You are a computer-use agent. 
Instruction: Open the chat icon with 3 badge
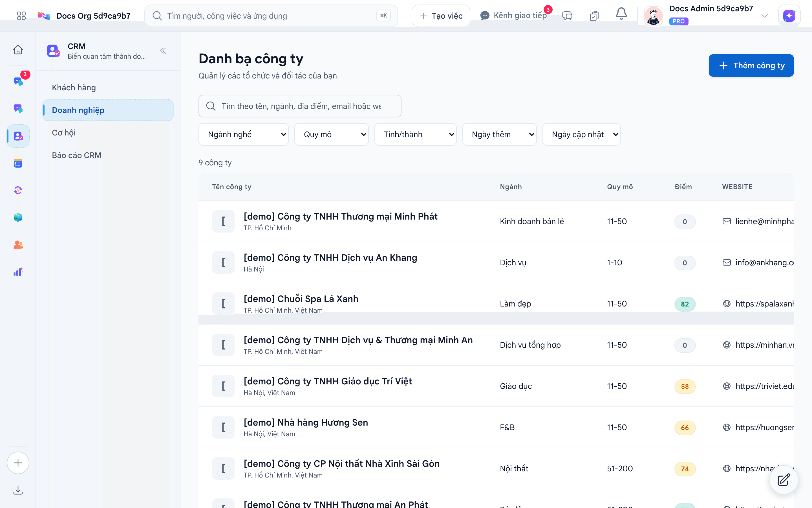point(18,81)
